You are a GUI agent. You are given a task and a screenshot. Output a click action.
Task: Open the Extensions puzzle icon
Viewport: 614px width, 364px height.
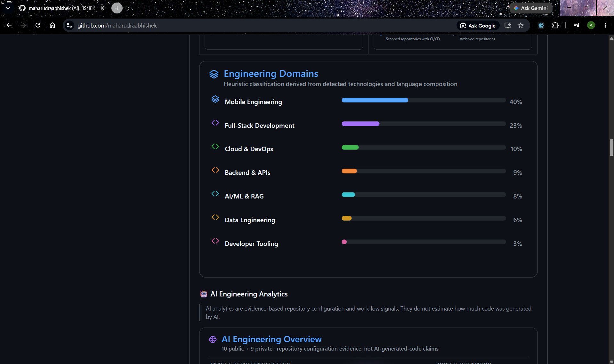pos(555,25)
